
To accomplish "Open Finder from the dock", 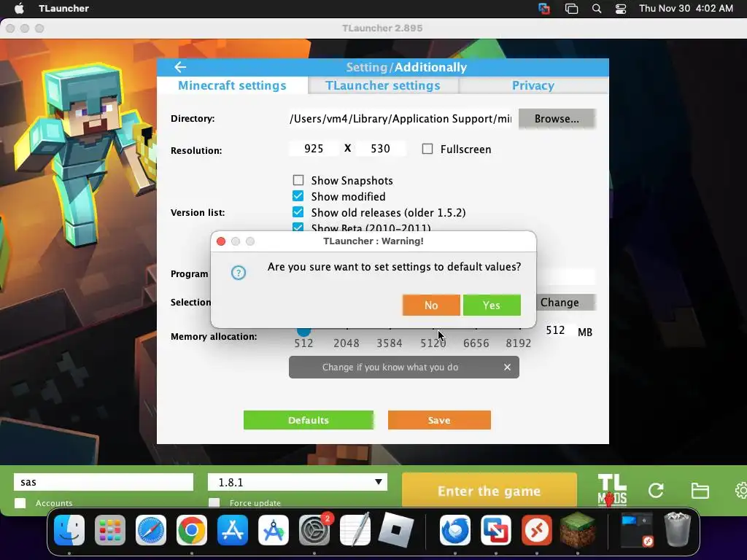I will tap(69, 530).
